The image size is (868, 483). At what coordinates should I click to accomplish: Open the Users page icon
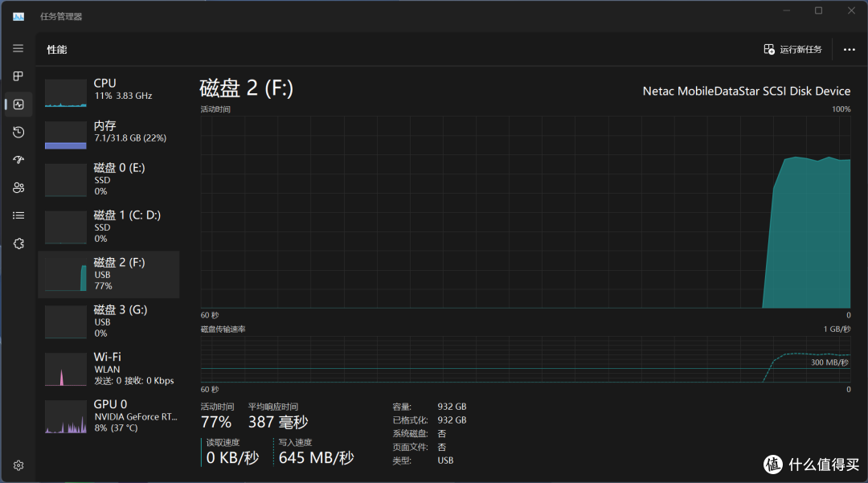pyautogui.click(x=18, y=187)
